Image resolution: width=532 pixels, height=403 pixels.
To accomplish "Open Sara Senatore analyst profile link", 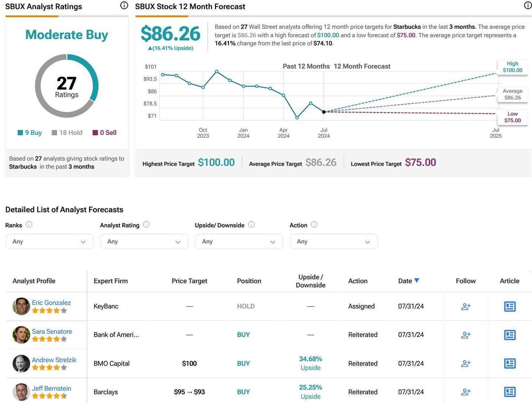I will (52, 331).
